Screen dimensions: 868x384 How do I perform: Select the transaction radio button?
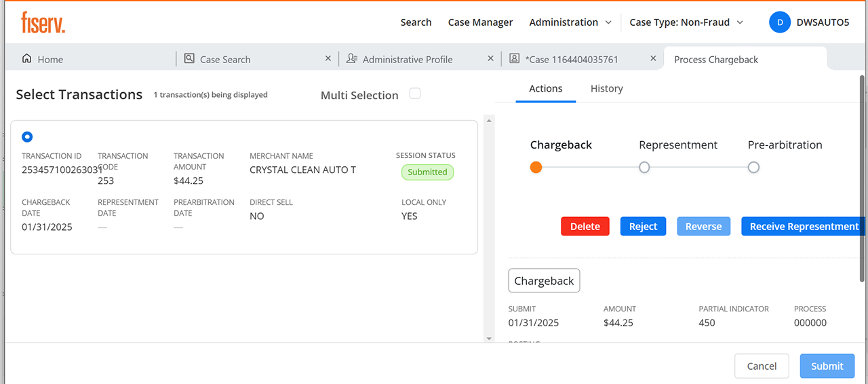pos(27,136)
